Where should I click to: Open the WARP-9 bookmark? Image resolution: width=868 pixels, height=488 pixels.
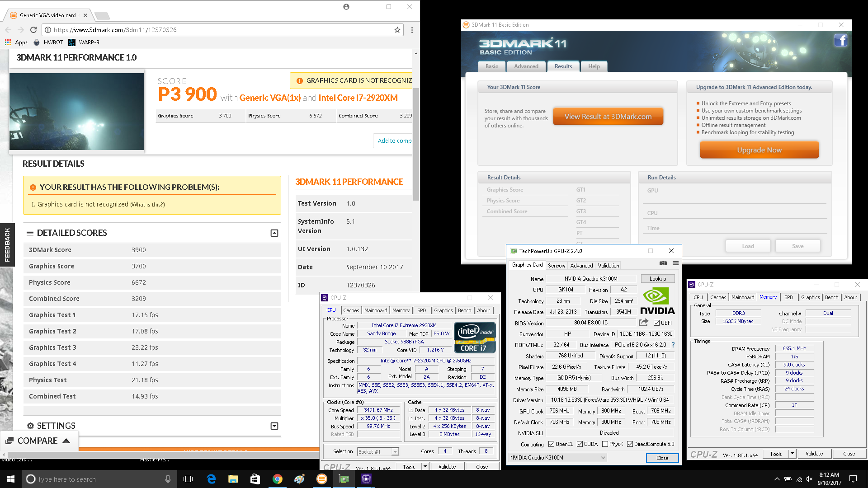click(84, 42)
